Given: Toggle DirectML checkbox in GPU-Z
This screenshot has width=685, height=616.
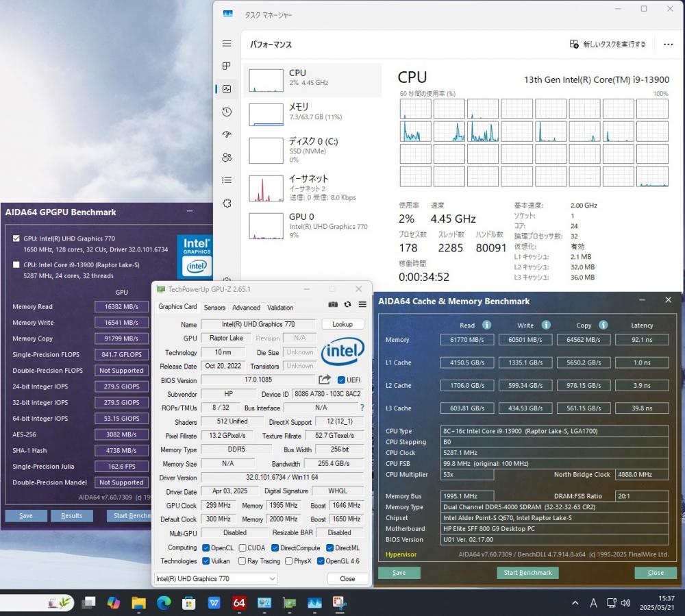Looking at the screenshot, I should pos(330,548).
